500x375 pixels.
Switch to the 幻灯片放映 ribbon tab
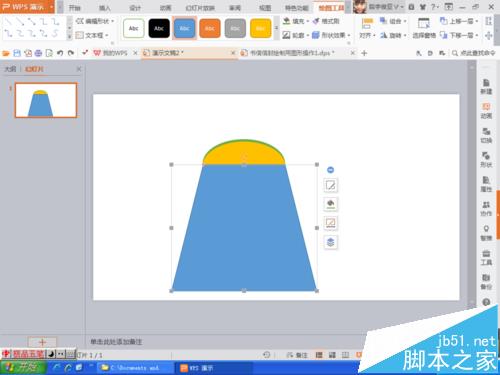click(x=200, y=8)
